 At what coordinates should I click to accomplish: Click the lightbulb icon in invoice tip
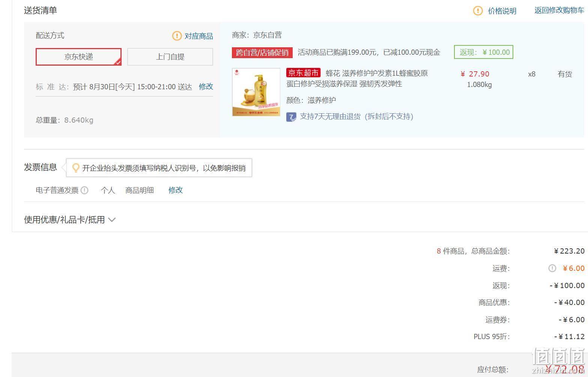click(x=75, y=168)
